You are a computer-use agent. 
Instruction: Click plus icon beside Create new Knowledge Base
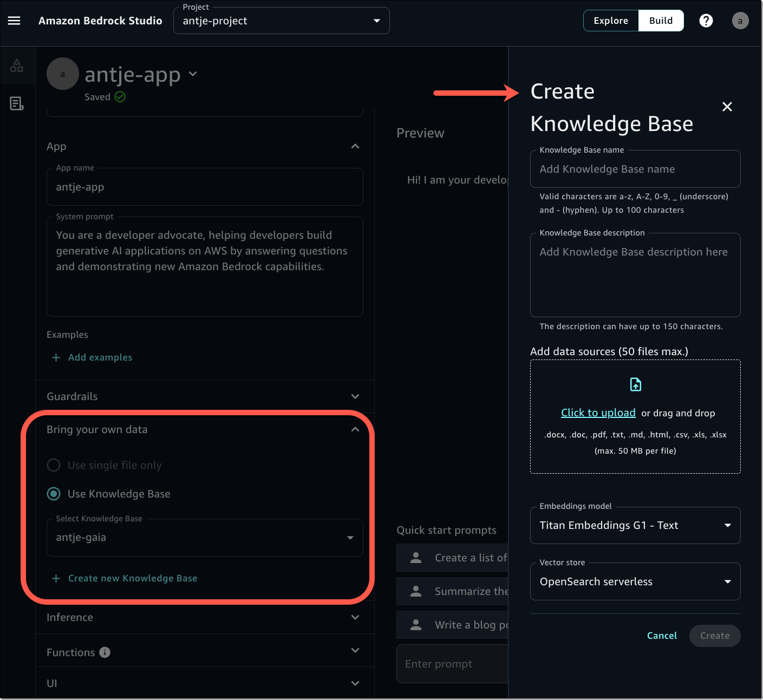pos(56,578)
